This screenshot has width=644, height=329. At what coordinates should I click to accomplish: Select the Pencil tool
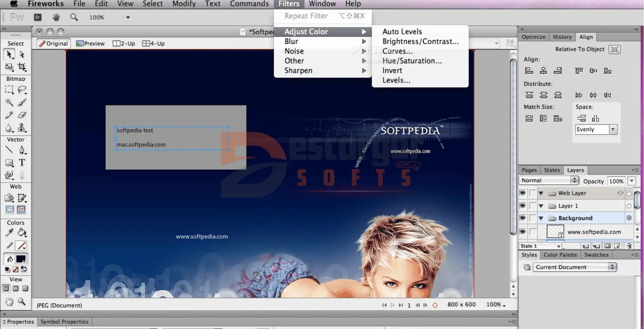click(x=9, y=115)
